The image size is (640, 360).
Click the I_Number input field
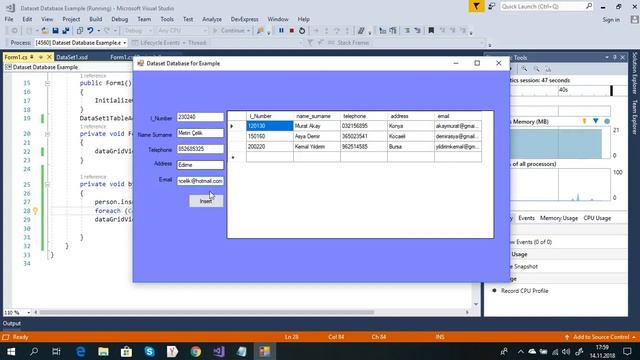[200, 117]
